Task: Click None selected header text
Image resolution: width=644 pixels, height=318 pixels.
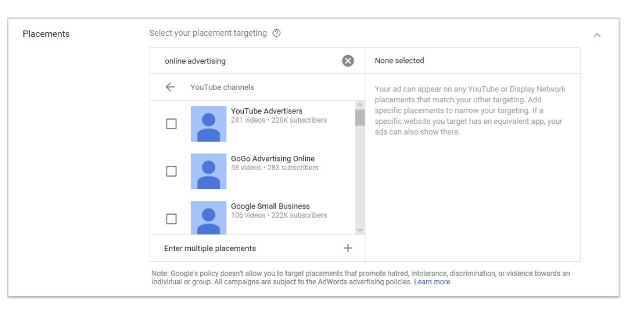Action: point(399,60)
